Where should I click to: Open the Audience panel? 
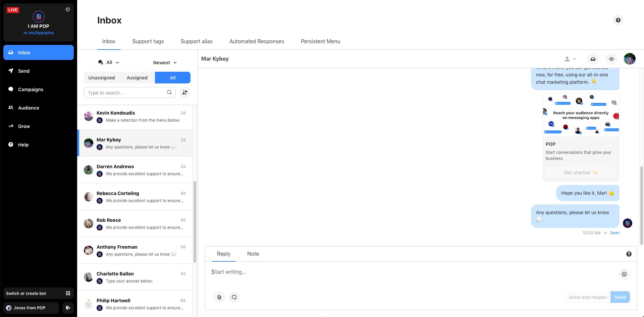(x=29, y=108)
